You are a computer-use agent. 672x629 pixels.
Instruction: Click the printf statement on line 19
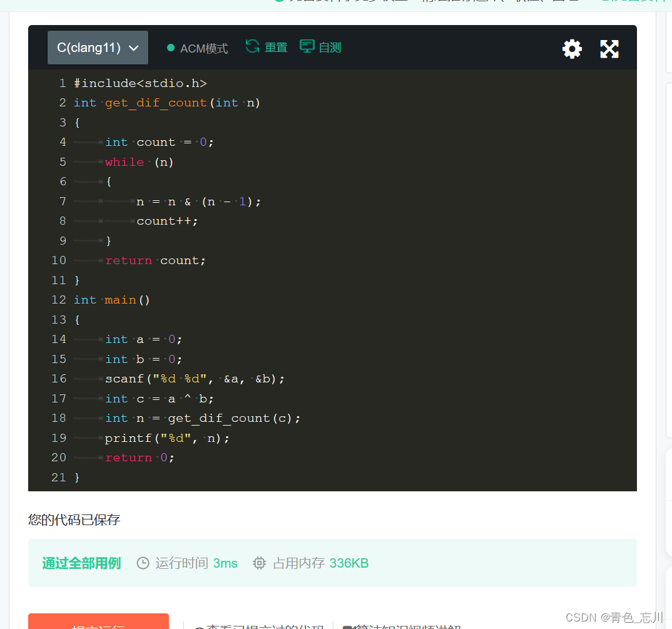coord(167,438)
